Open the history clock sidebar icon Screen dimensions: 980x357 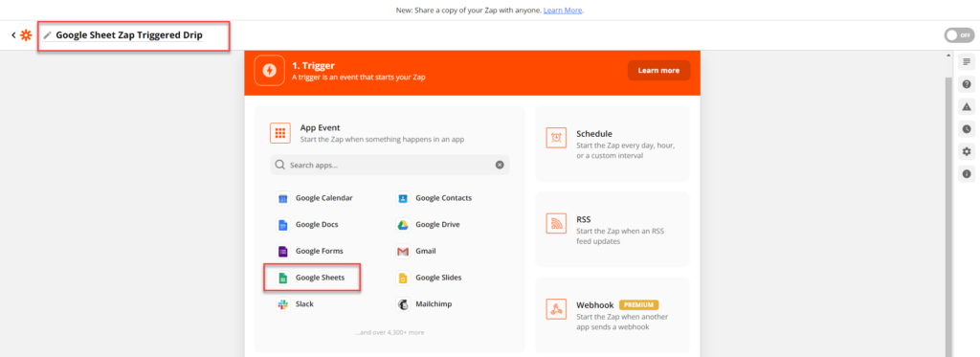tap(967, 129)
